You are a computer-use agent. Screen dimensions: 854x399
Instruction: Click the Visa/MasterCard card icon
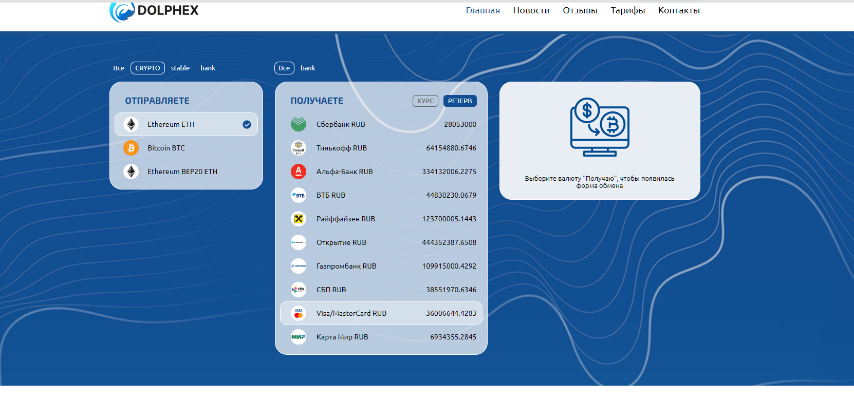tap(298, 314)
